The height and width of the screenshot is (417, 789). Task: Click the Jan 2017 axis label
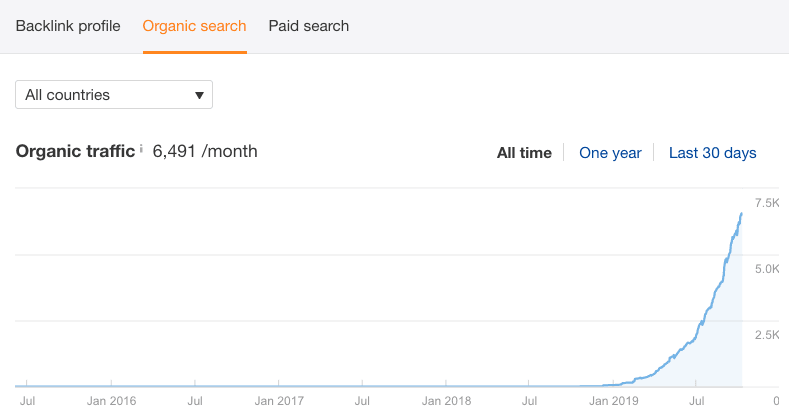(278, 400)
